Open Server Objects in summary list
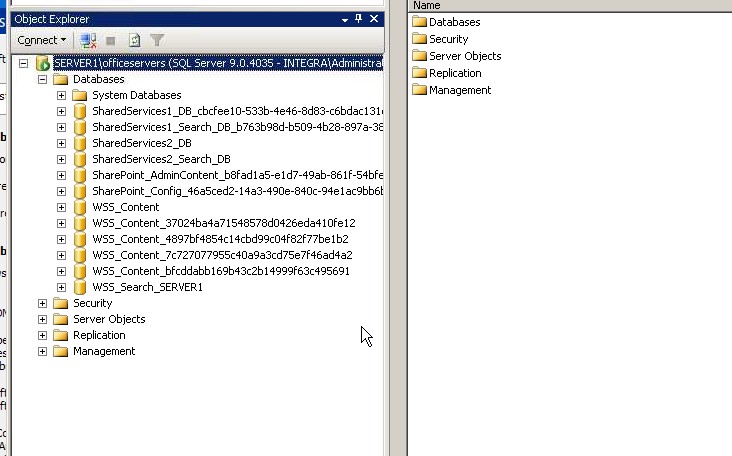 457,56
